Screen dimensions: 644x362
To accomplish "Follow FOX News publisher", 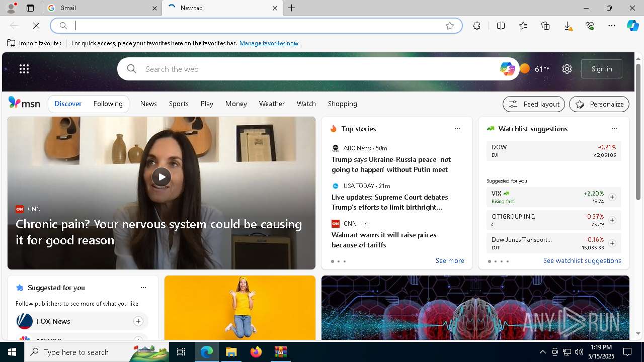I will tap(138, 321).
